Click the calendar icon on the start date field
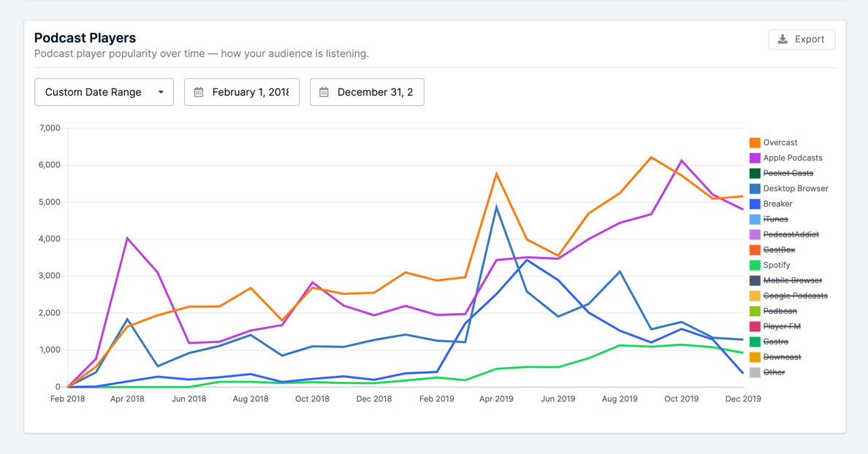 pos(198,92)
